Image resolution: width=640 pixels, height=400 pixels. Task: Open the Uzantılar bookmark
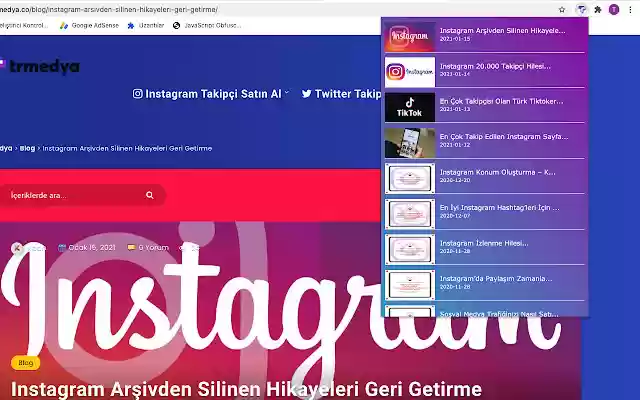click(146, 25)
